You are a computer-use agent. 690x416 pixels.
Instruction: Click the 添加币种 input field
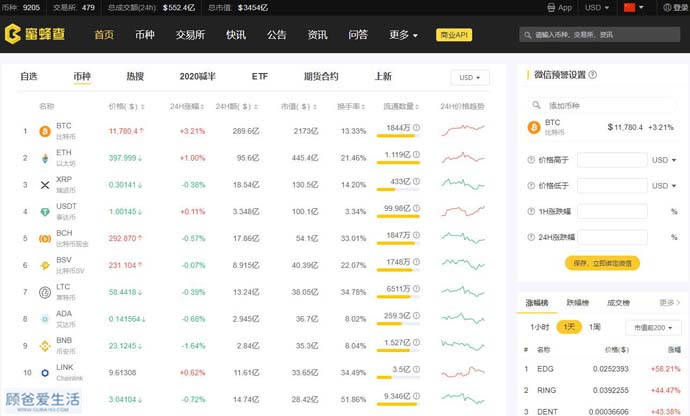point(602,106)
